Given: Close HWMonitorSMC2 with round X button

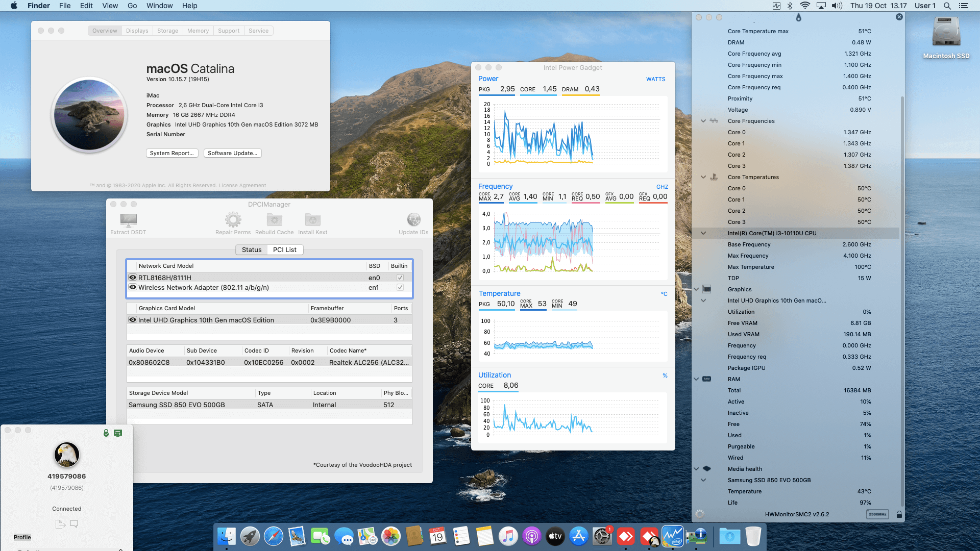Looking at the screenshot, I should [899, 17].
